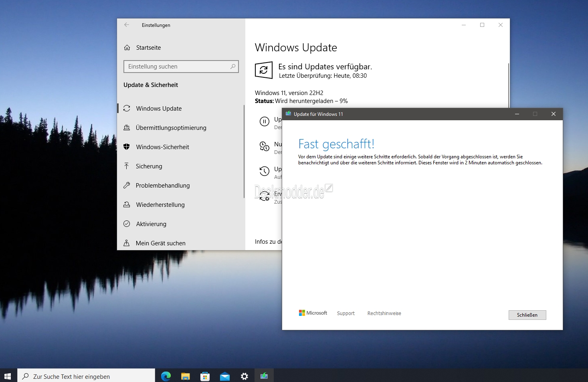Image resolution: width=588 pixels, height=382 pixels.
Task: Click the Aktivierung checkmark icon
Action: coord(127,224)
